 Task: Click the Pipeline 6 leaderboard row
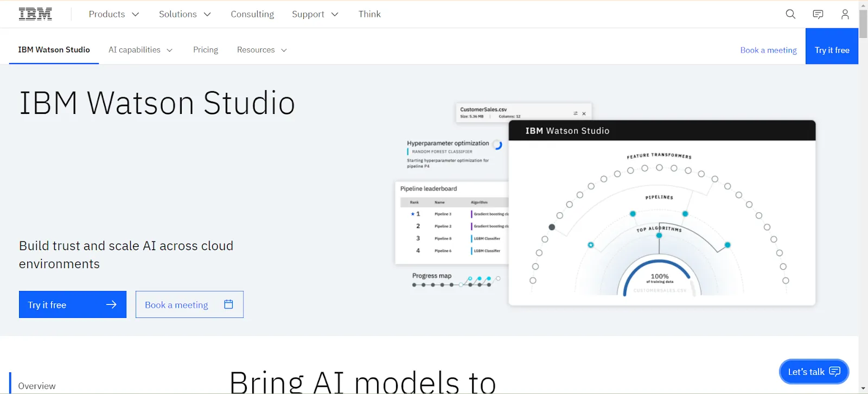tap(455, 251)
